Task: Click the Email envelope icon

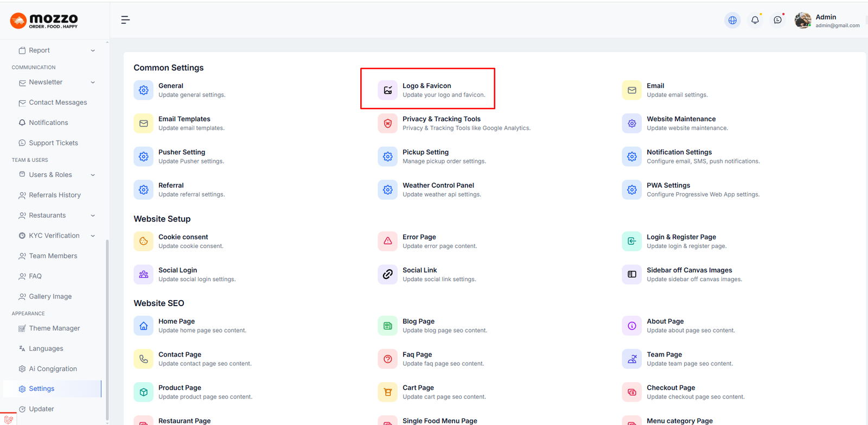Action: 632,90
